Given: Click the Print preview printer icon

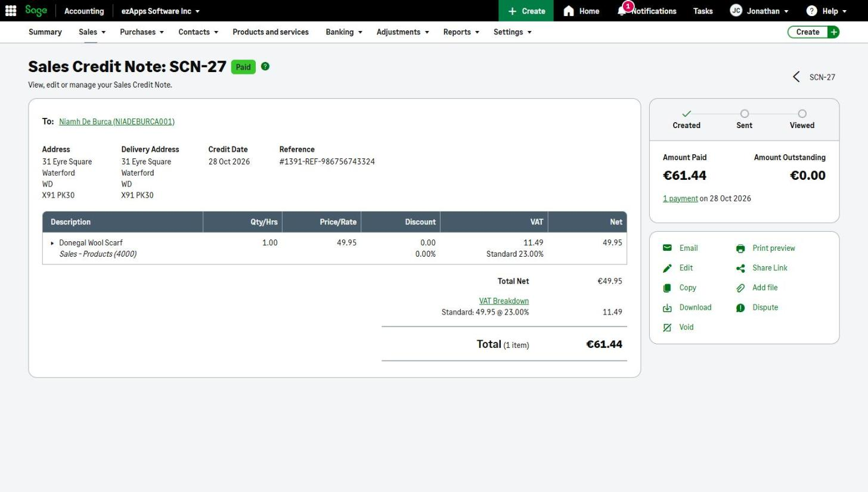Looking at the screenshot, I should point(740,248).
